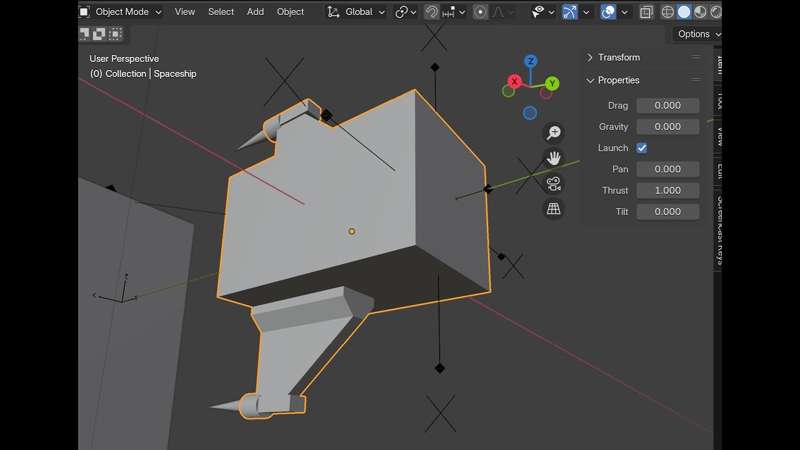Select the subtract selection mode icon

click(x=115, y=34)
